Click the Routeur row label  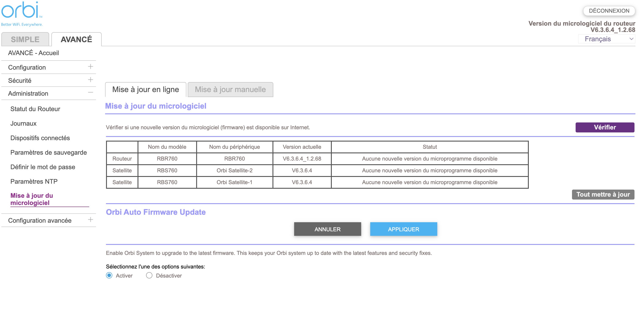pos(122,159)
